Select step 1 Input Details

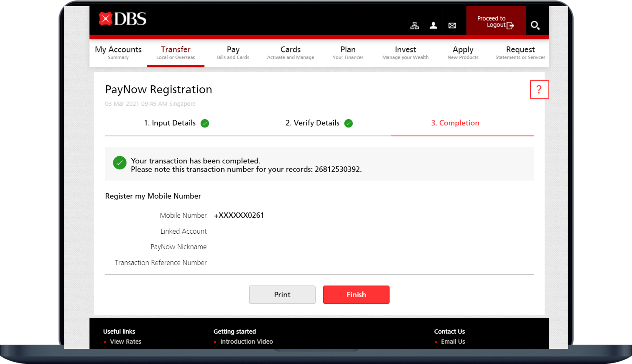pos(170,123)
